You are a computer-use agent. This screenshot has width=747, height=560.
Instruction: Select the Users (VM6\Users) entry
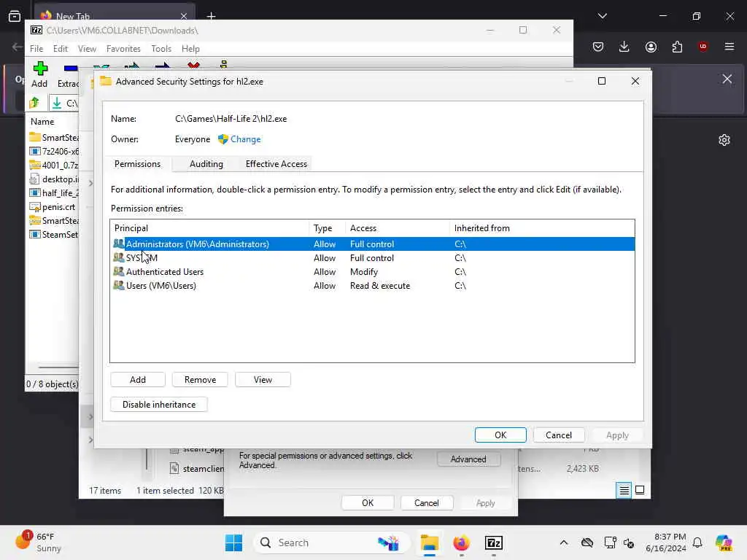373,286
